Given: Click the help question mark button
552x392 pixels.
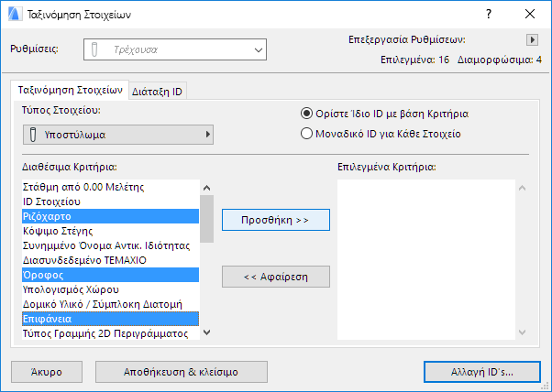Looking at the screenshot, I should tap(488, 15).
